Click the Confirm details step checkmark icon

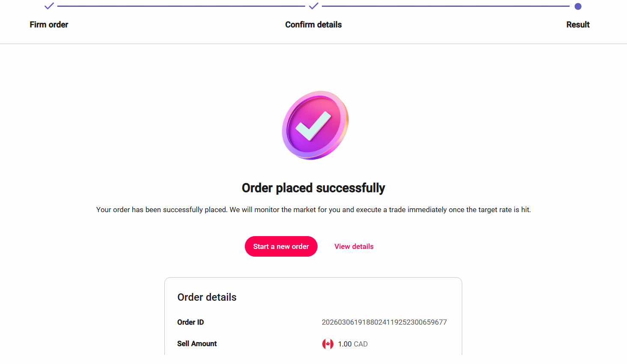(314, 6)
